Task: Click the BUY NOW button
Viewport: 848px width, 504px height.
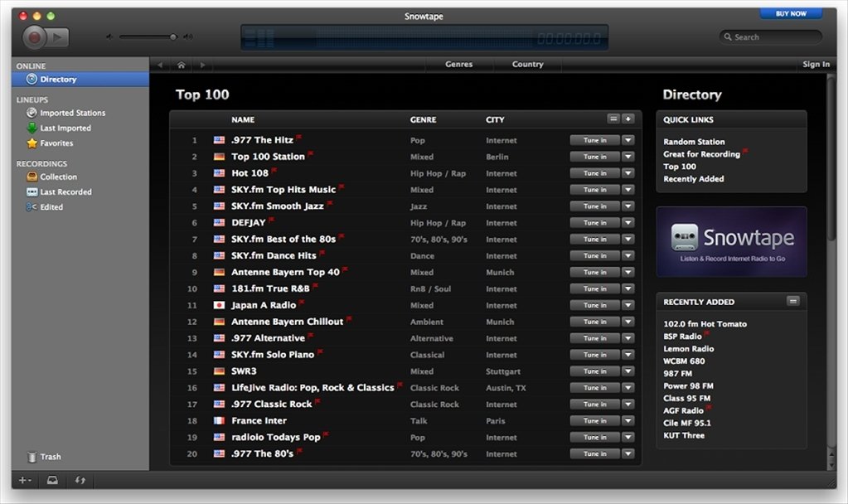Action: pos(791,13)
